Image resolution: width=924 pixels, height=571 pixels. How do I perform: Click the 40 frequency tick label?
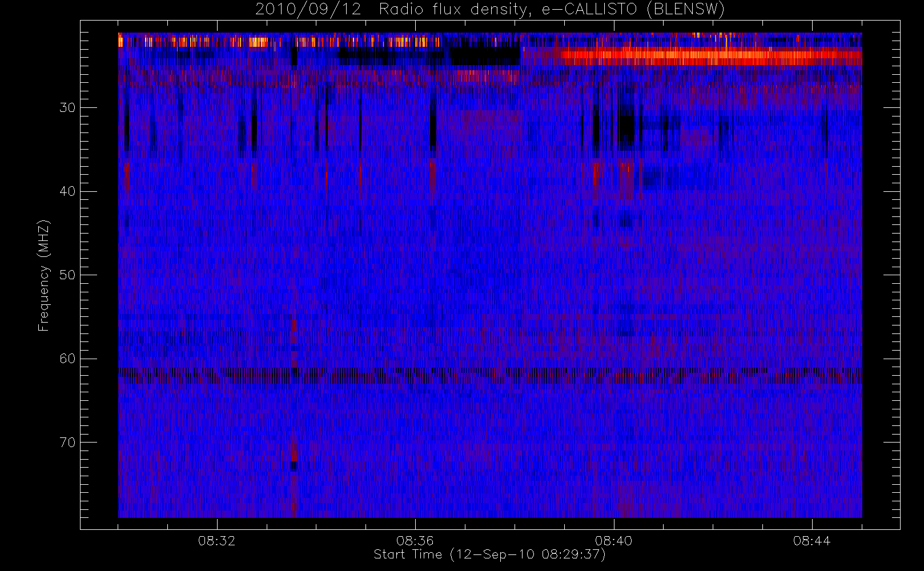67,191
